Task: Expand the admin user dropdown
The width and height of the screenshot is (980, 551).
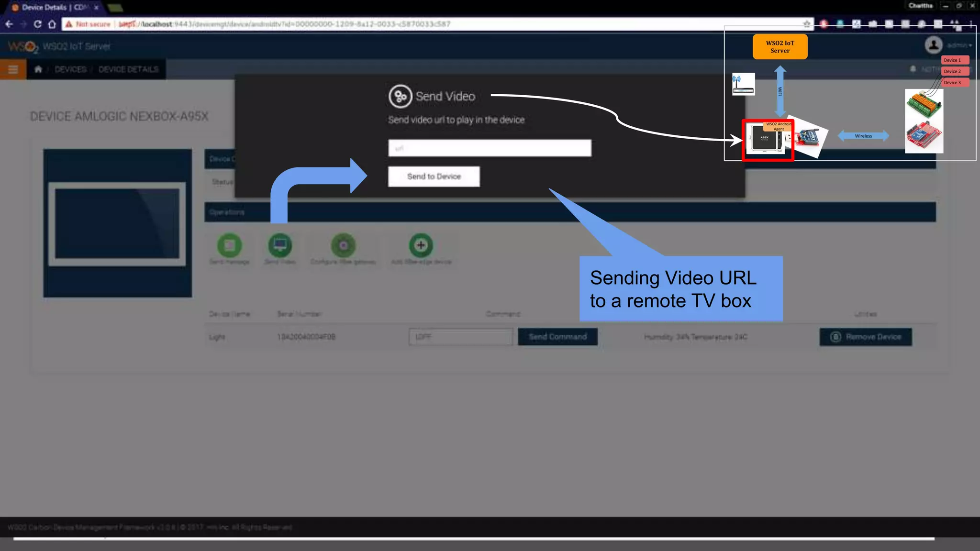Action: 960,45
